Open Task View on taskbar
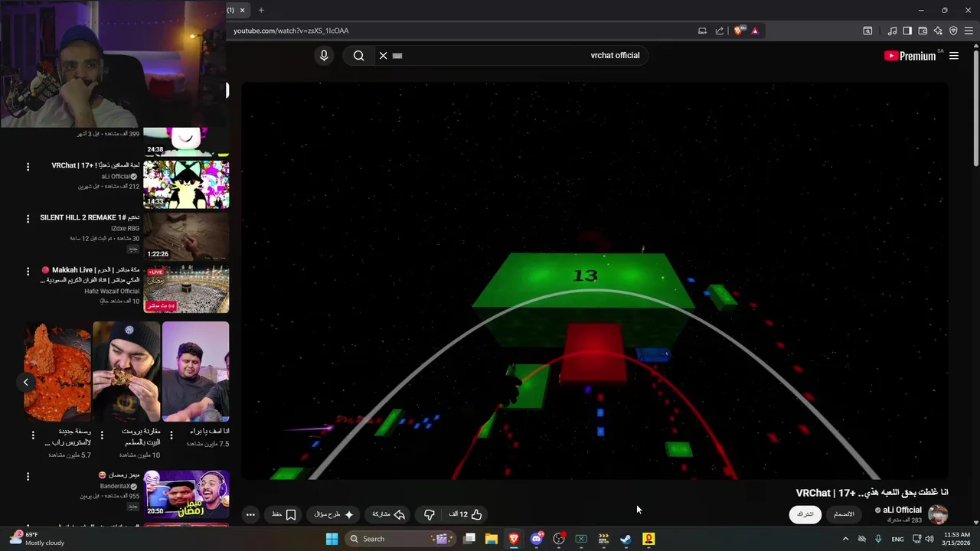This screenshot has width=980, height=551. [x=469, y=539]
